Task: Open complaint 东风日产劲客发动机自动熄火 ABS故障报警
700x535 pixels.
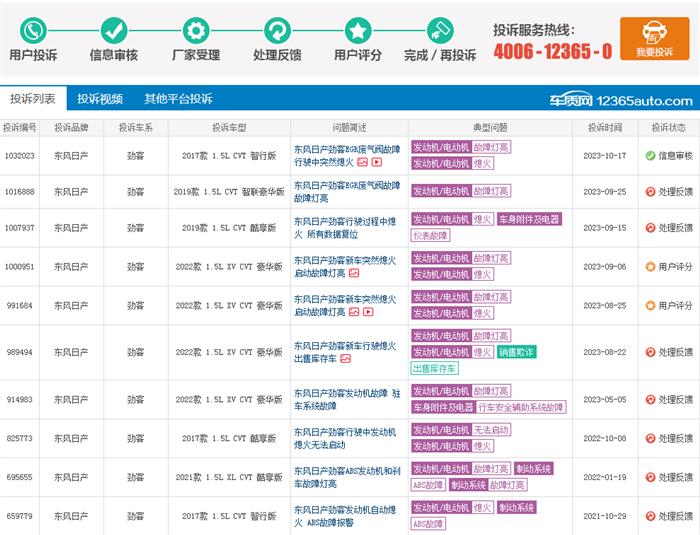Action: click(345, 516)
